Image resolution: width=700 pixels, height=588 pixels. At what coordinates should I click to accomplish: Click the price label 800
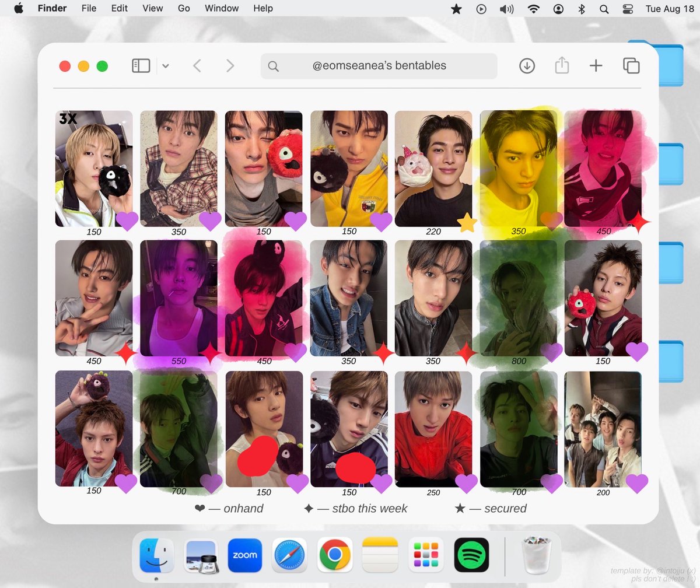519,361
